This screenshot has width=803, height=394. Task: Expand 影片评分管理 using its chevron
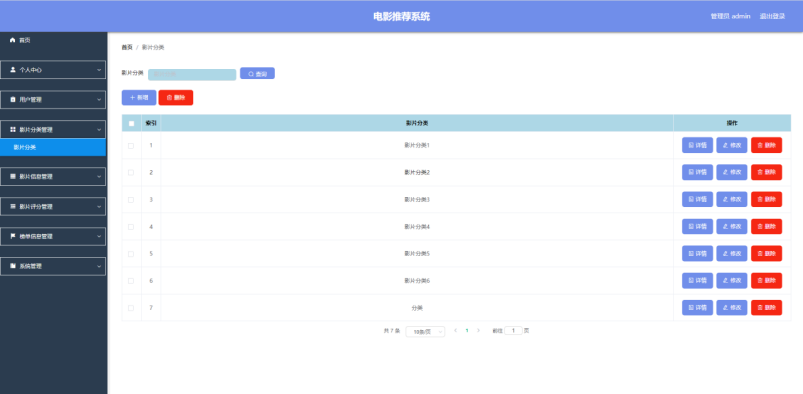[99, 206]
